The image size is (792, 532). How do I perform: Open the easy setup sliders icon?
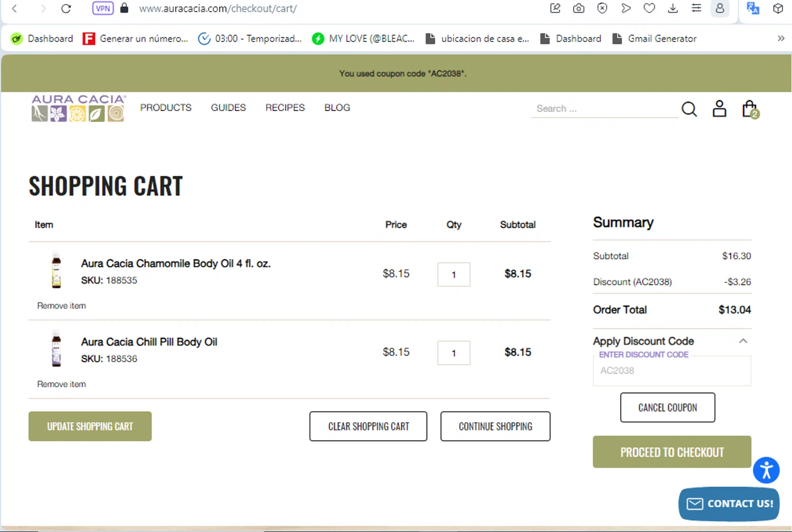click(696, 8)
